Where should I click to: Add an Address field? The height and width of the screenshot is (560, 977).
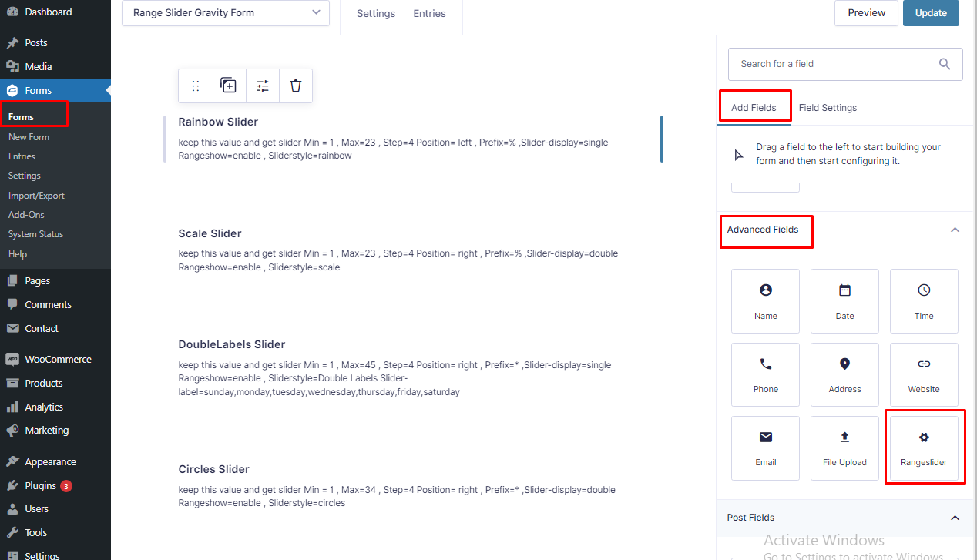844,374
